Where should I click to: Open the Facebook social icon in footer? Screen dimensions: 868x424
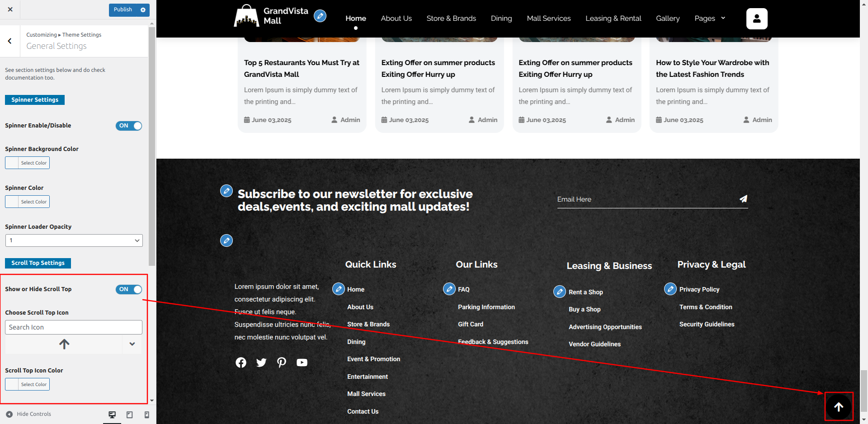click(241, 363)
